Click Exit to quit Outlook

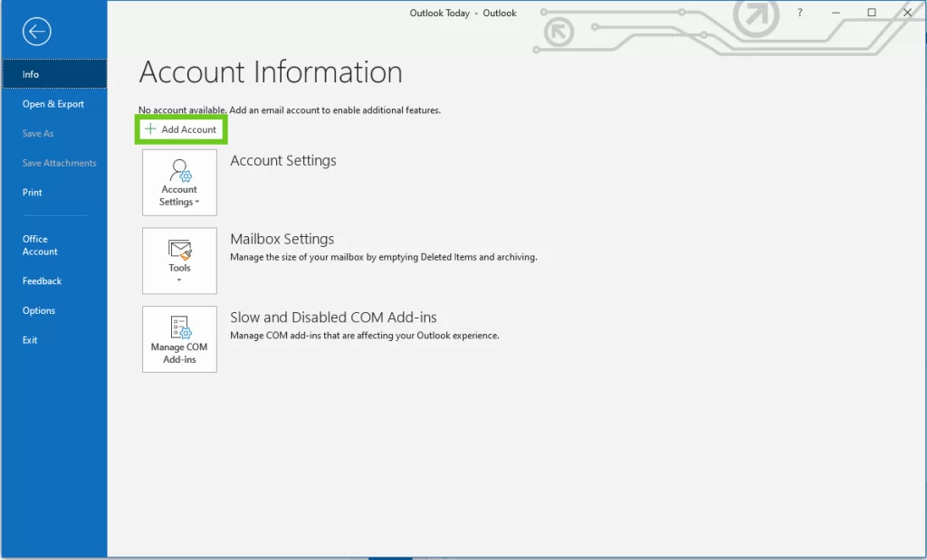point(30,340)
